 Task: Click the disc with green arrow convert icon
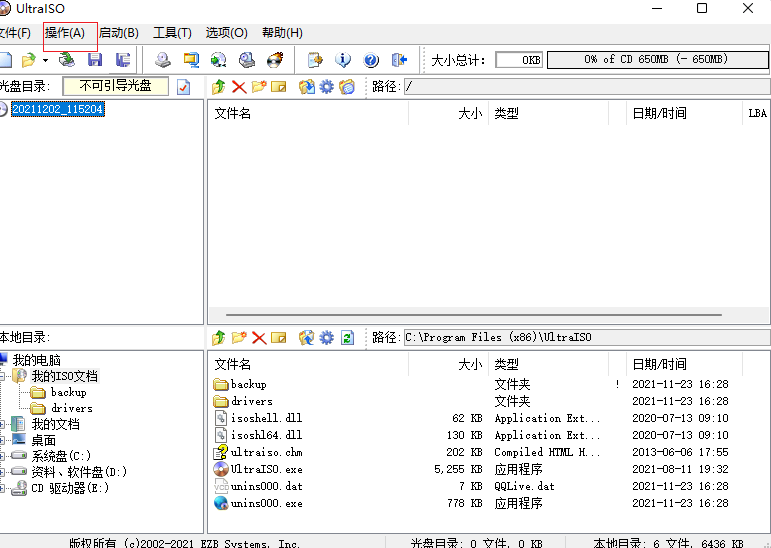point(218,60)
